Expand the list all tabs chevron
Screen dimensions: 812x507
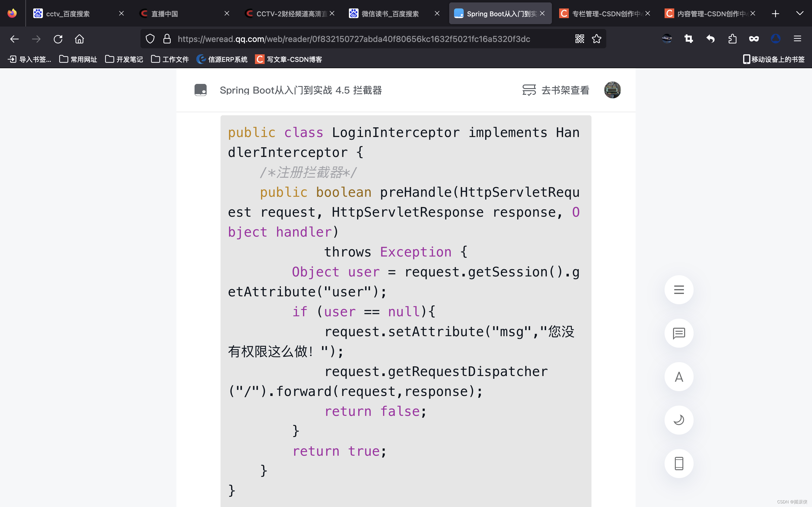click(800, 13)
